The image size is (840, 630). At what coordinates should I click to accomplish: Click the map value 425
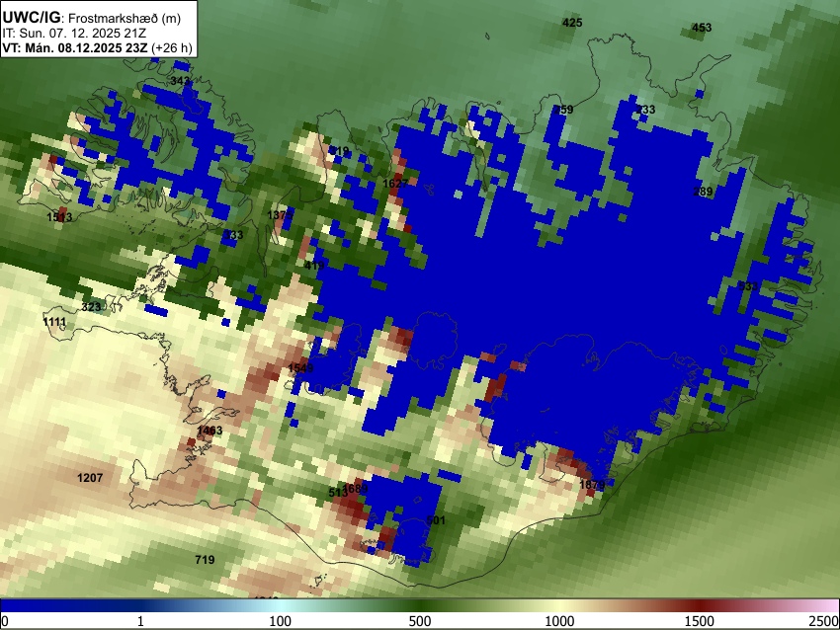tap(572, 23)
